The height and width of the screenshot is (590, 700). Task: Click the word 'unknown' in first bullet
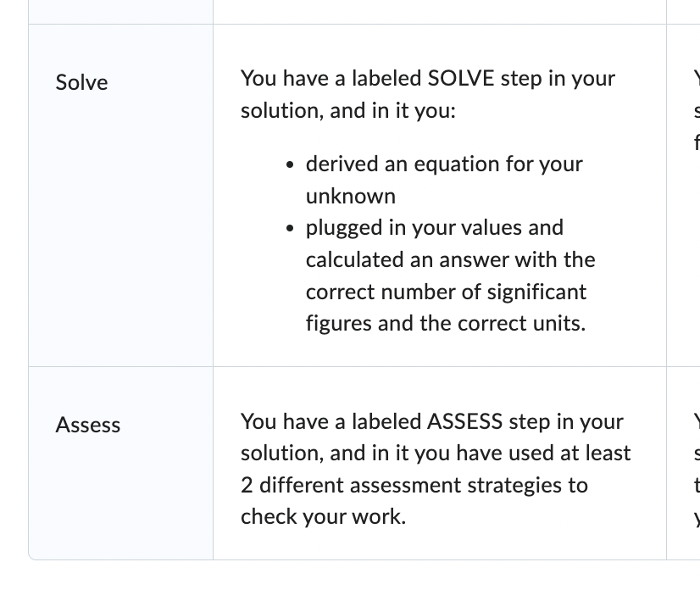[351, 196]
